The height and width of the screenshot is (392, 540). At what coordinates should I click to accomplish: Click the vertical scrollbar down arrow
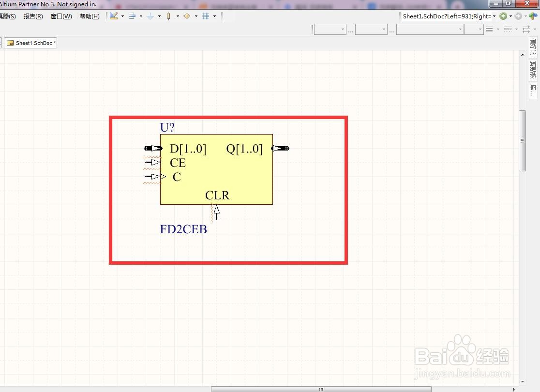[523, 382]
